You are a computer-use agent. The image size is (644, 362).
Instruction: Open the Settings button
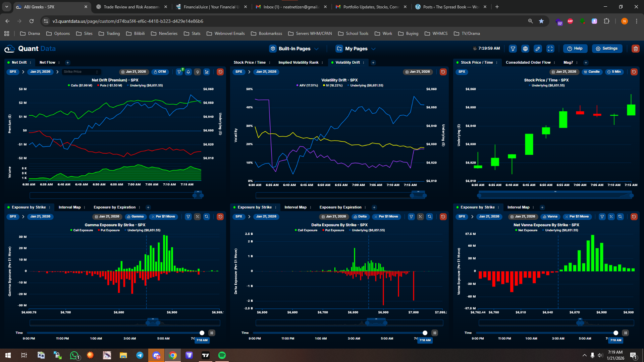[x=607, y=49]
